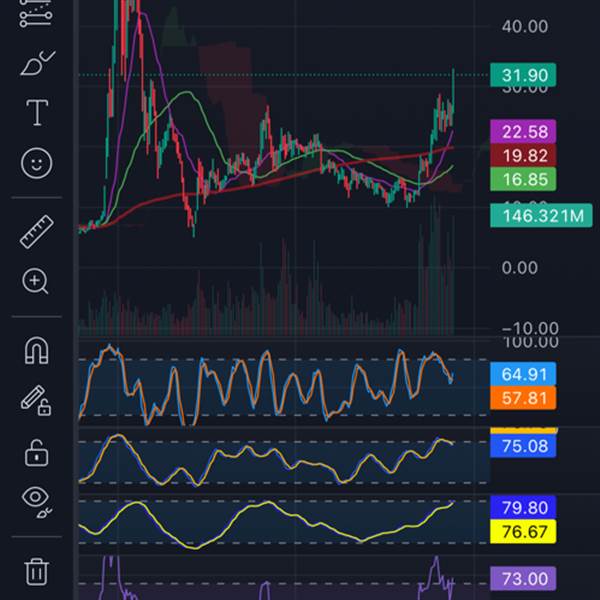Select the ruler measure tool
The width and height of the screenshot is (600, 600).
point(36,232)
